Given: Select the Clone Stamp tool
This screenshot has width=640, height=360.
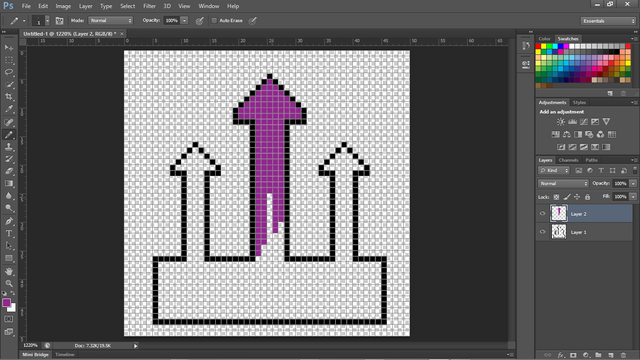Looking at the screenshot, I should [x=9, y=147].
